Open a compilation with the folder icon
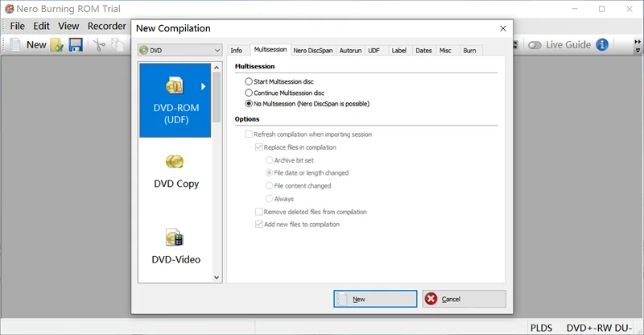Screen dimensions: 644x335 coord(57,45)
